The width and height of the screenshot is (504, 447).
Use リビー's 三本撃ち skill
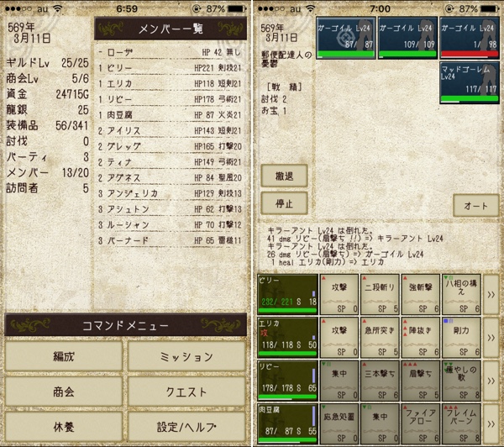pos(380,381)
